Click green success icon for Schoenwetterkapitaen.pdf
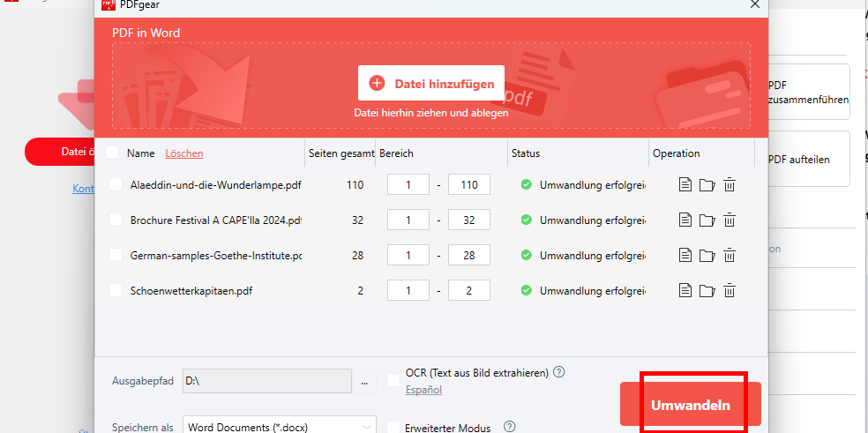Image resolution: width=868 pixels, height=433 pixels. coord(527,290)
